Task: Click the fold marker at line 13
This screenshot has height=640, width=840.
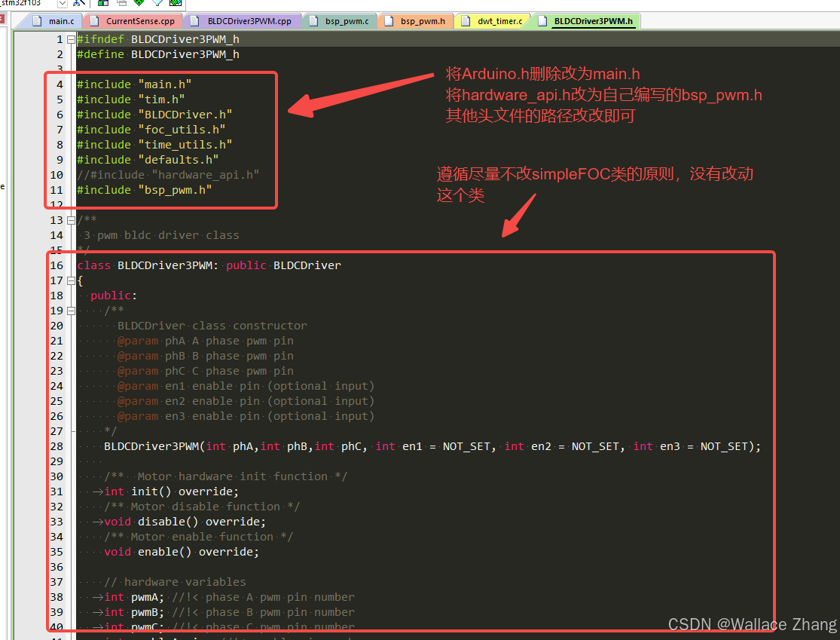Action: point(70,219)
